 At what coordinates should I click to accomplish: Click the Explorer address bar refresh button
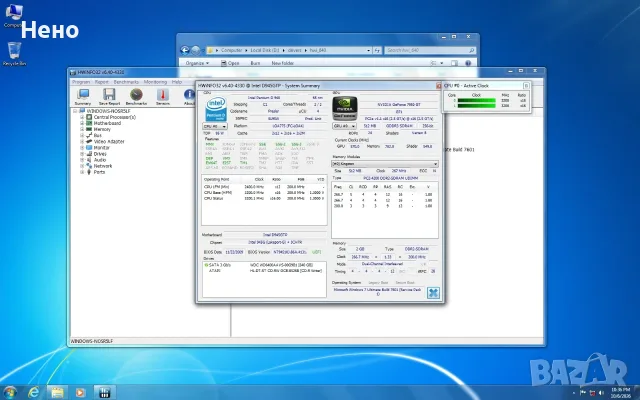click(377, 50)
